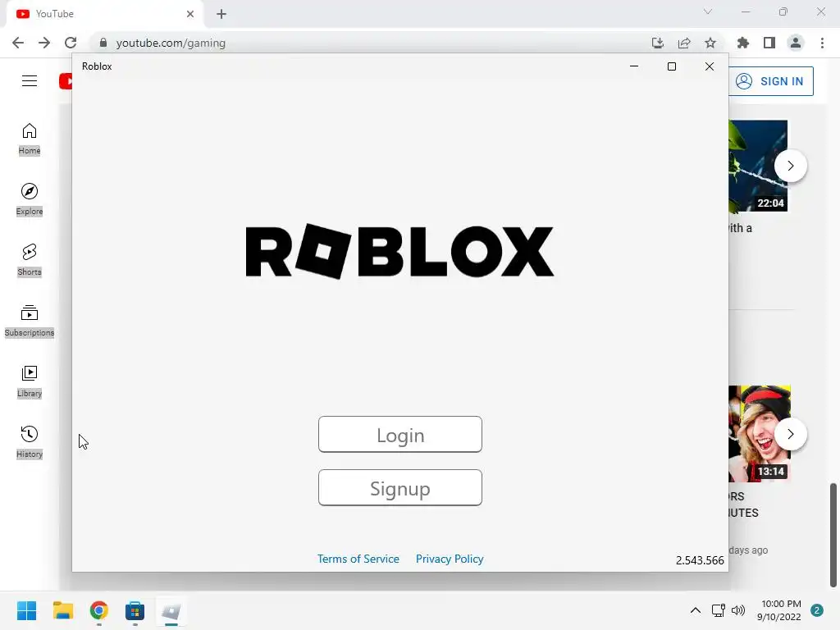Close the YouTube tab
This screenshot has height=630, width=840.
[x=190, y=14]
